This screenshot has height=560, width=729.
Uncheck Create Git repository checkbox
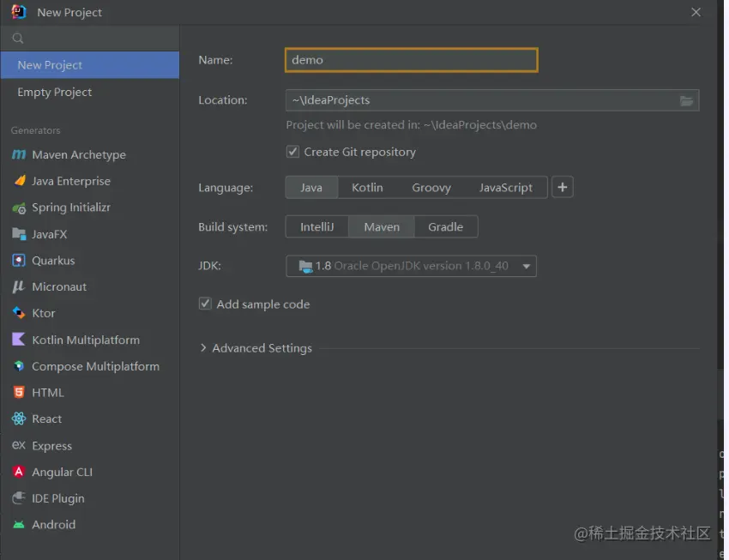[x=292, y=152]
